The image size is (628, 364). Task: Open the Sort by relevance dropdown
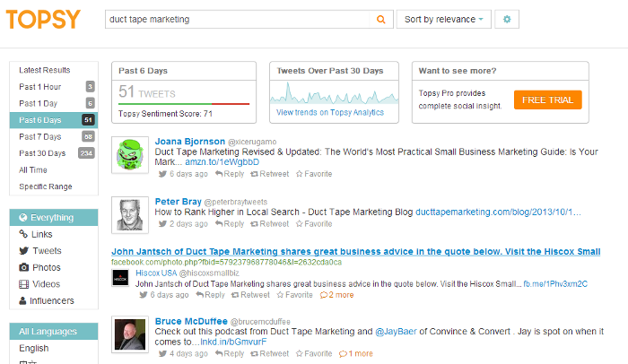pyautogui.click(x=444, y=19)
